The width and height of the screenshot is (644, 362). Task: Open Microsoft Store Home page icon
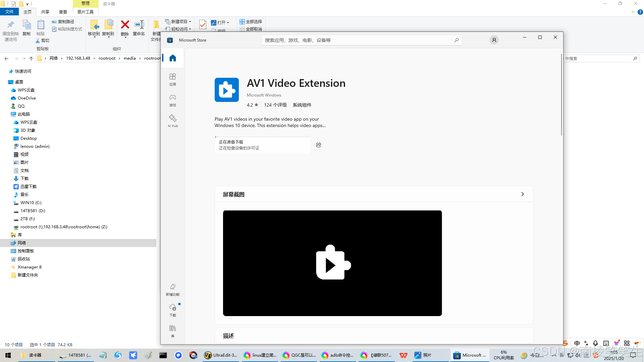click(x=172, y=58)
